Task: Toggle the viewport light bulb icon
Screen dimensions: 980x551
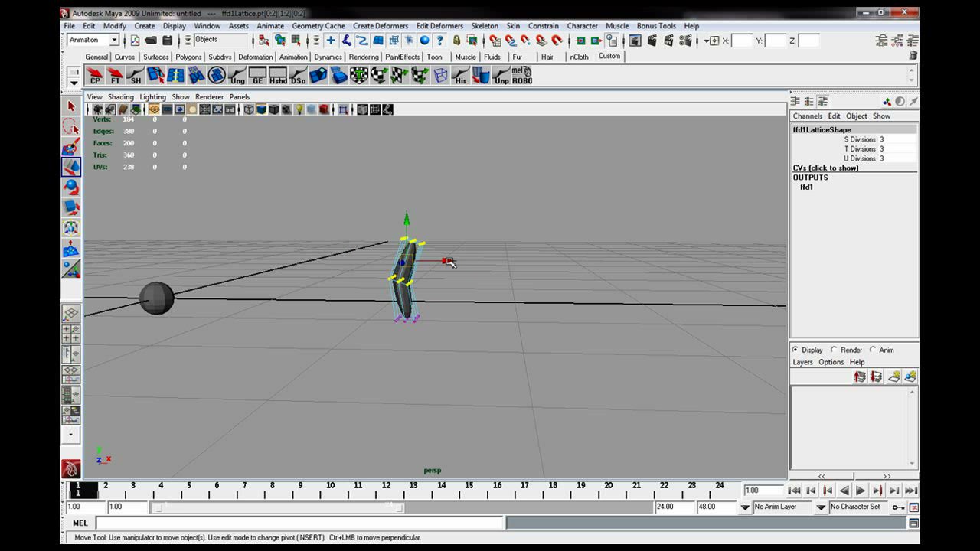Action: 299,109
